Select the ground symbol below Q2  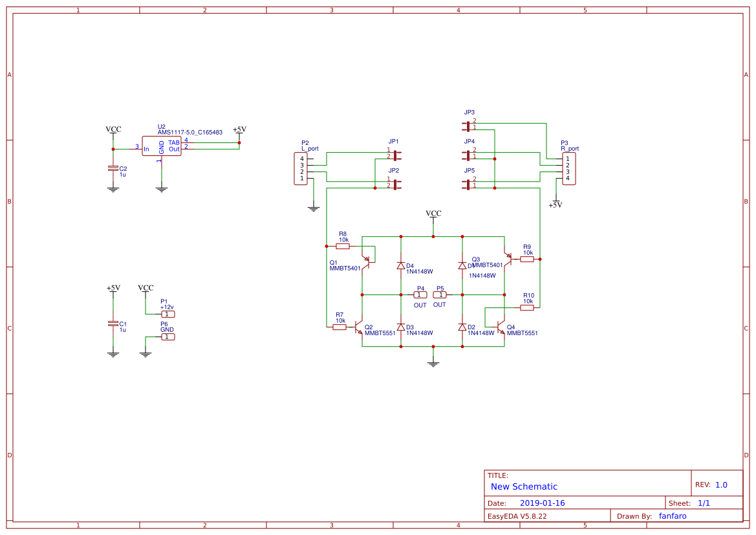pos(432,363)
